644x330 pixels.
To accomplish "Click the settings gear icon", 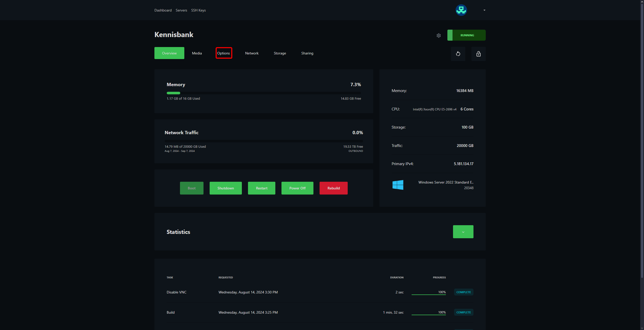I will pyautogui.click(x=438, y=36).
